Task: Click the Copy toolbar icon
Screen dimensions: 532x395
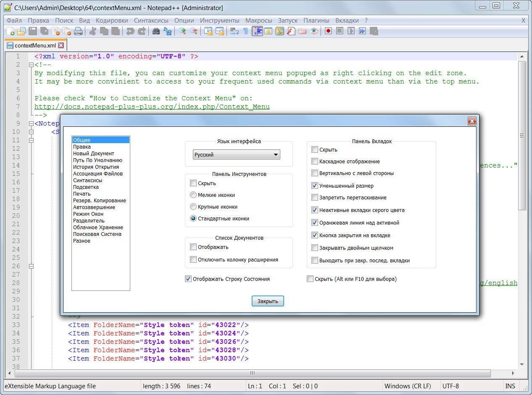Action: click(104, 31)
